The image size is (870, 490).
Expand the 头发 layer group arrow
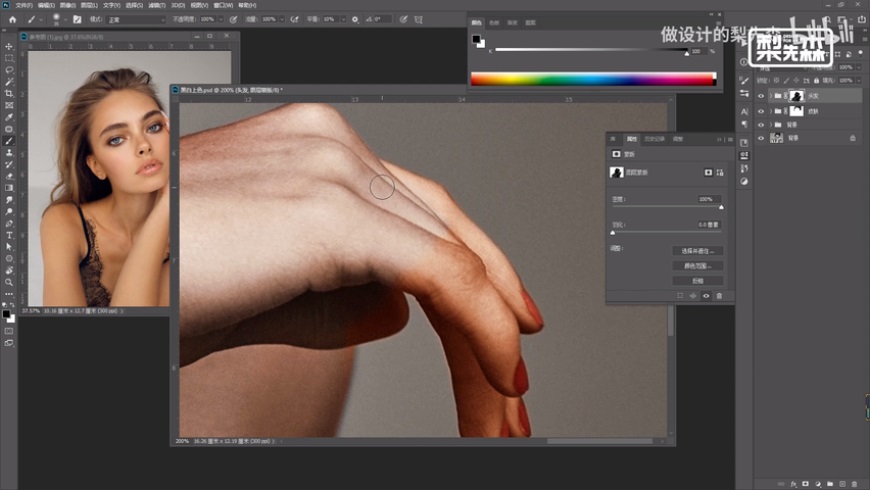click(x=771, y=96)
